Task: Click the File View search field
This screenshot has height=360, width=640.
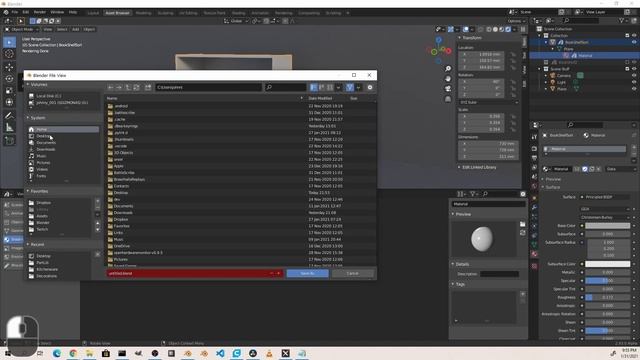Action: pos(285,87)
